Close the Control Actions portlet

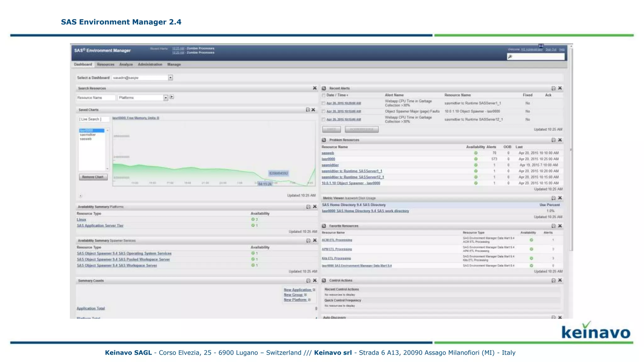[x=560, y=280]
